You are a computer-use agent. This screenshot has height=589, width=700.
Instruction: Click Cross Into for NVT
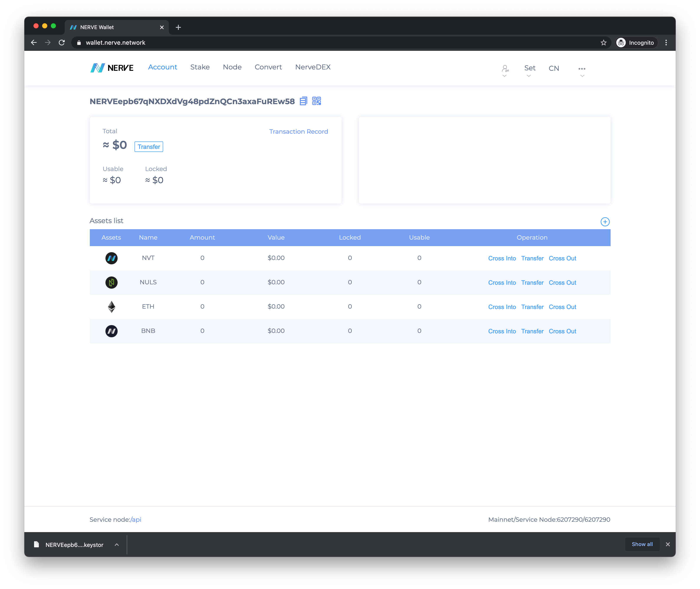[502, 258]
